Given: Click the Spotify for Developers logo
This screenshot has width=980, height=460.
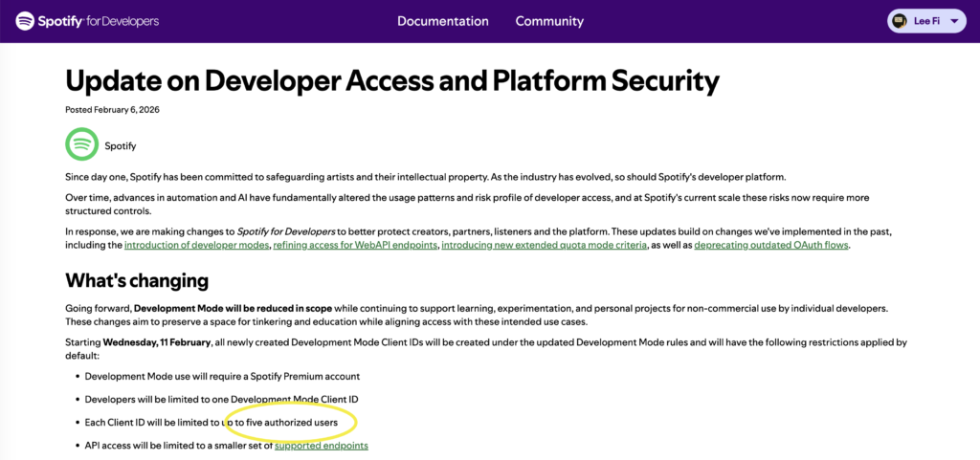Looking at the screenshot, I should pyautogui.click(x=87, y=21).
